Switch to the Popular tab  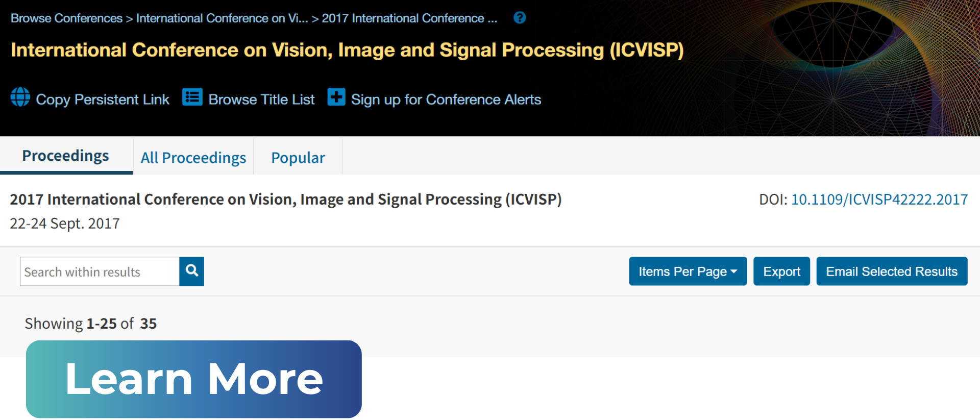point(298,158)
